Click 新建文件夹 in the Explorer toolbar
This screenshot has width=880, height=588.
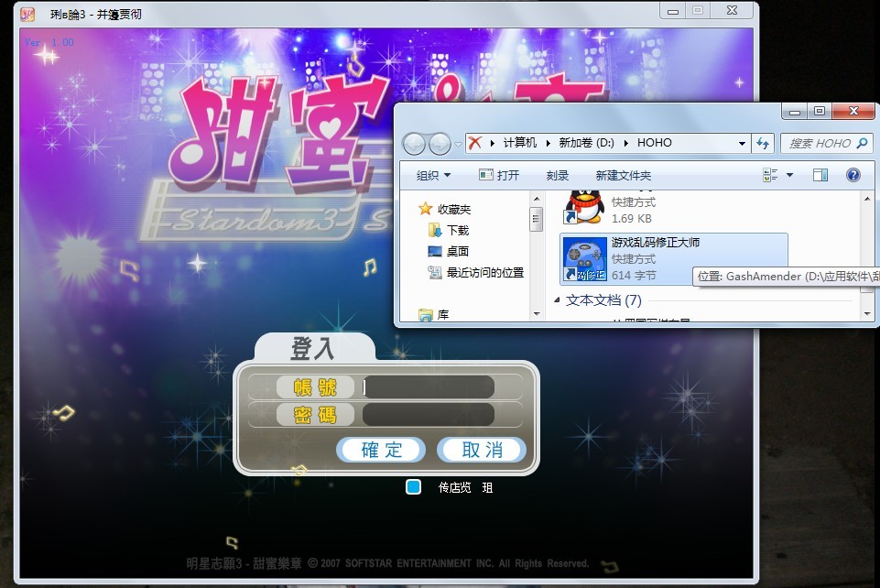623,175
